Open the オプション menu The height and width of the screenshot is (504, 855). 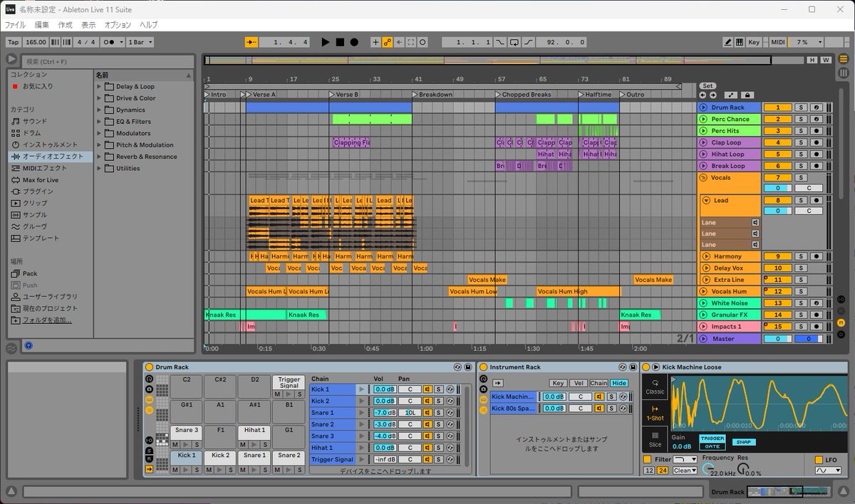pos(118,24)
